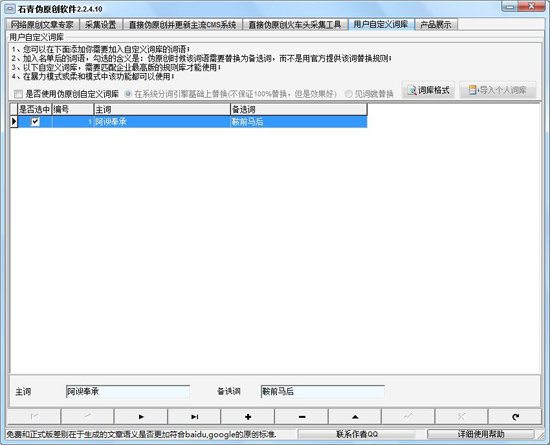
Task: Refresh data with the circular arrow button
Action: point(515,417)
